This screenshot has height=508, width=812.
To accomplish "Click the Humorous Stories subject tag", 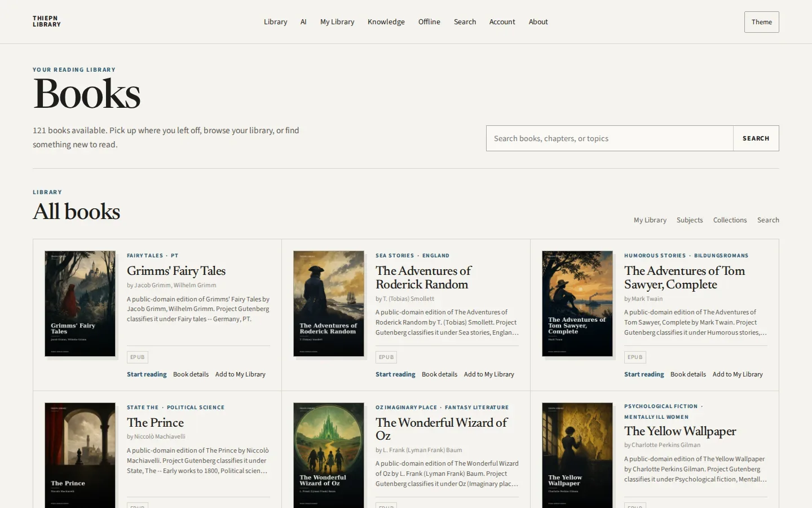I will click(655, 256).
